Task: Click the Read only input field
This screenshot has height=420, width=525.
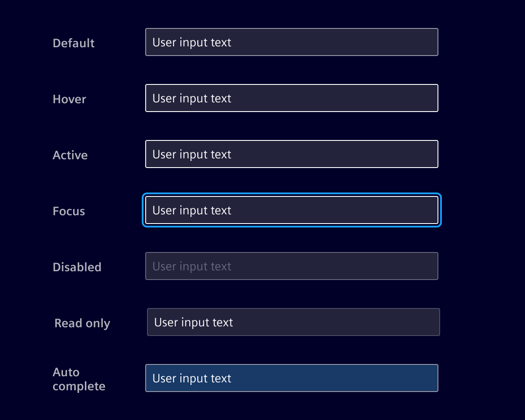Action: (293, 322)
